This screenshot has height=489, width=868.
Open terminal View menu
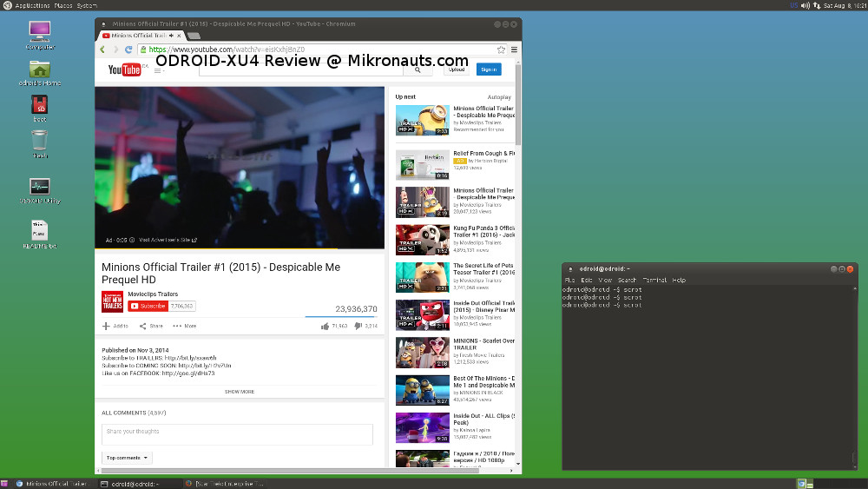[605, 281]
